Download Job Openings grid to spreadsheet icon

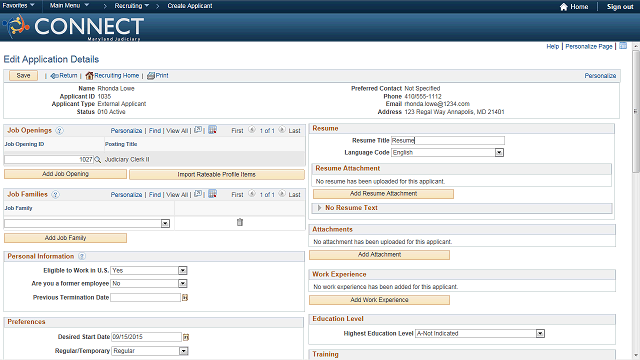pos(212,130)
